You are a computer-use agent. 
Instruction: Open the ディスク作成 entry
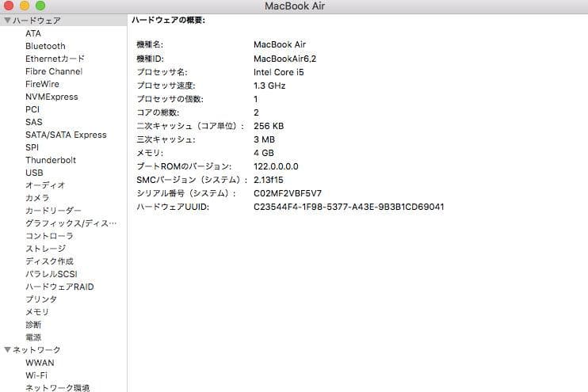(49, 261)
